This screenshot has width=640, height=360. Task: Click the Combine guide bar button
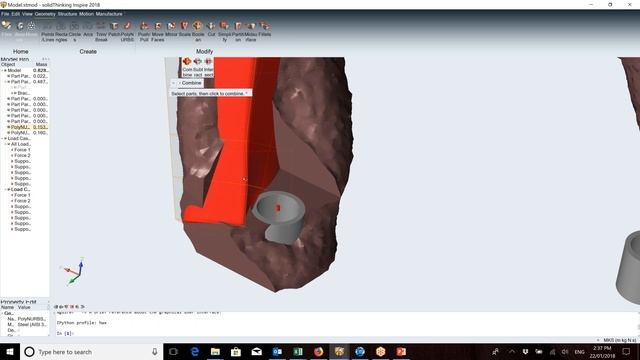(x=191, y=83)
